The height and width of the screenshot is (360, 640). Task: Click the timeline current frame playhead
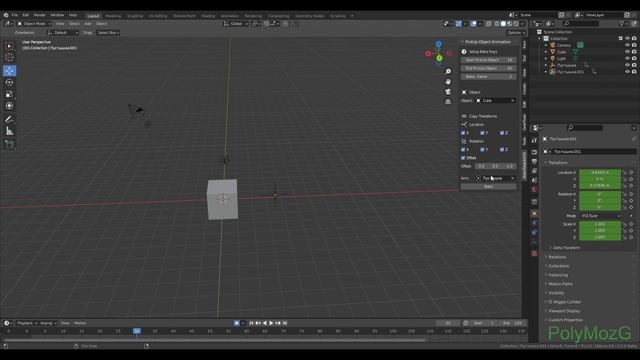coord(137,331)
